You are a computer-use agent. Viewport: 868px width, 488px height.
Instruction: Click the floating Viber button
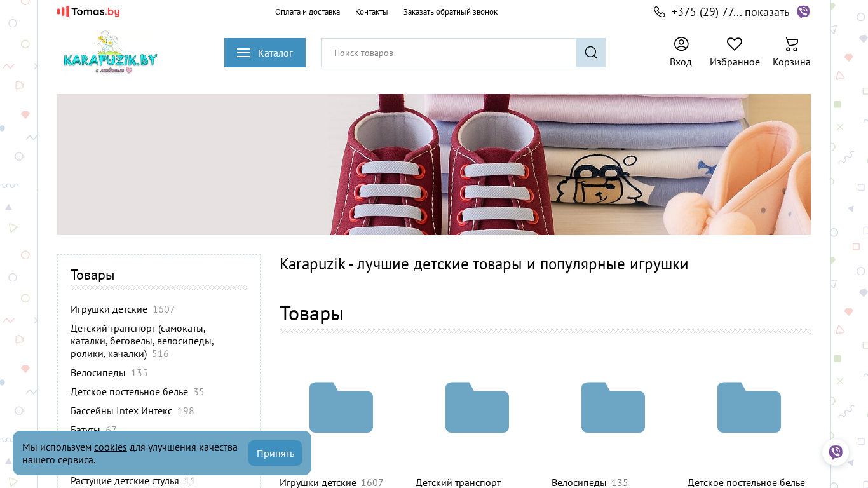(836, 452)
